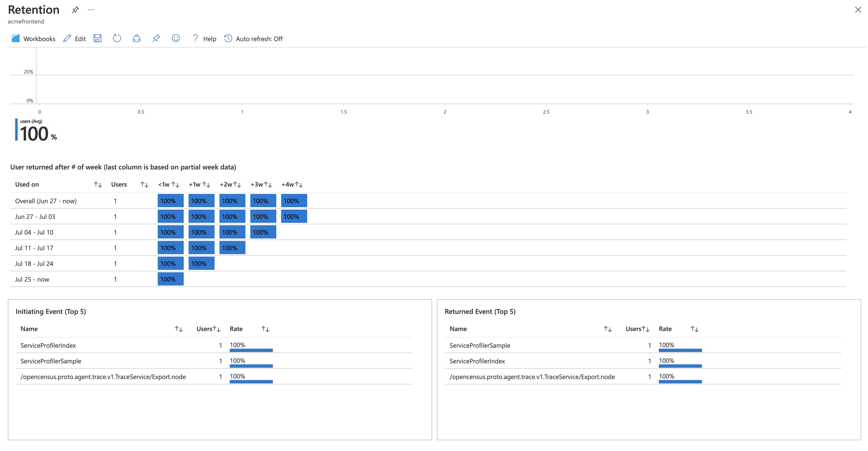This screenshot has height=451, width=868.
Task: Select ServiceProfilerIndex in Initiating Event table
Action: point(48,345)
